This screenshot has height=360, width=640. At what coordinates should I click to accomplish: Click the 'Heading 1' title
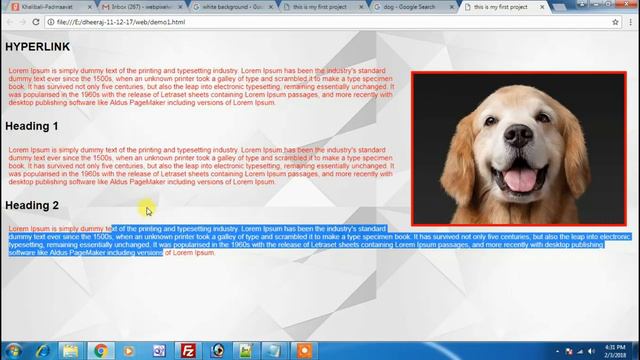click(32, 126)
